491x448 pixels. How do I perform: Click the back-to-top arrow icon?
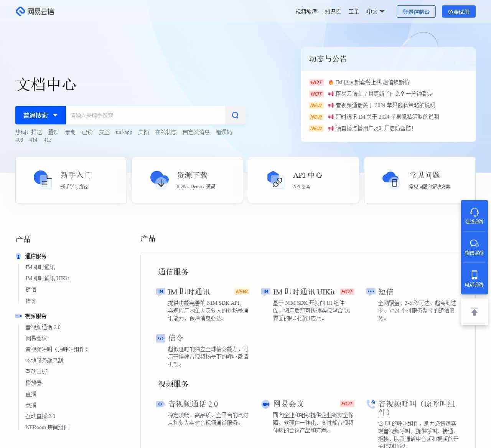click(x=474, y=312)
